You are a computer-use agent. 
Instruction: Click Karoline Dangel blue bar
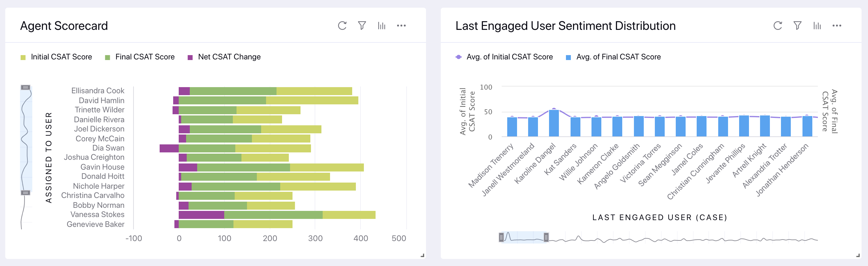[554, 123]
